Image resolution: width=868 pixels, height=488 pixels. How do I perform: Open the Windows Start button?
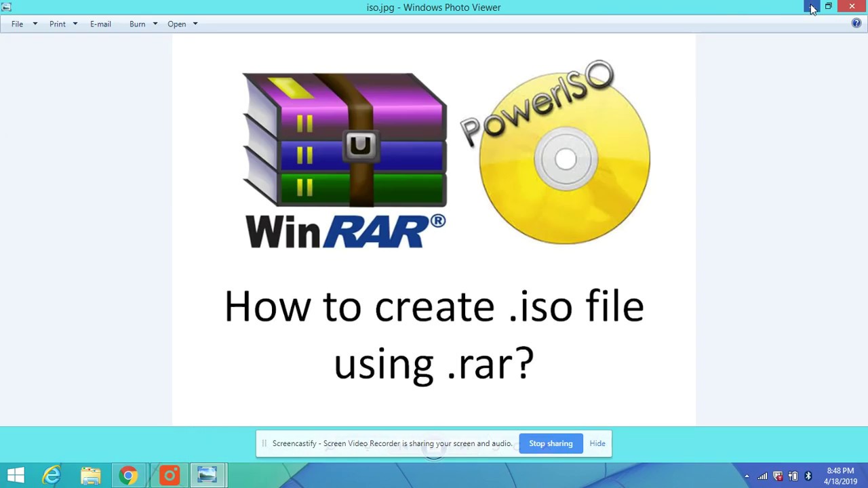16,476
